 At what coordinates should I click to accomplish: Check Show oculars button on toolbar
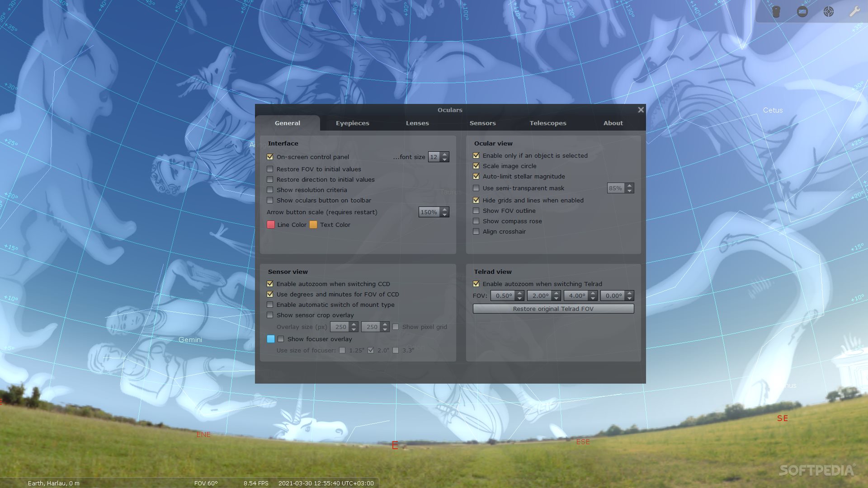click(270, 200)
